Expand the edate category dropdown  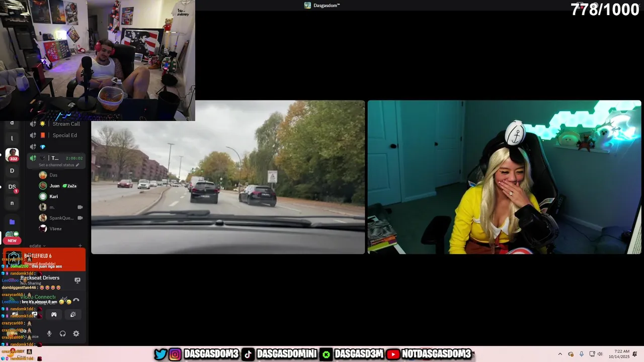[x=38, y=246]
